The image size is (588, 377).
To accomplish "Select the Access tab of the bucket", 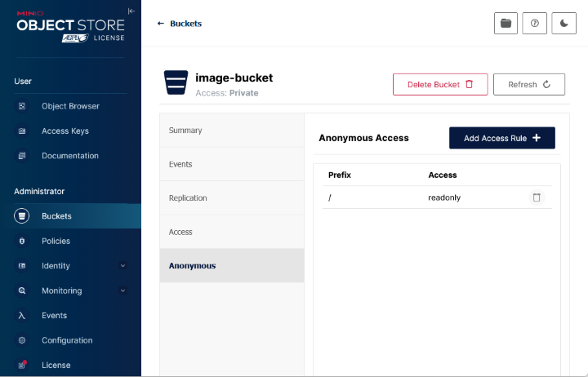I will tap(180, 233).
